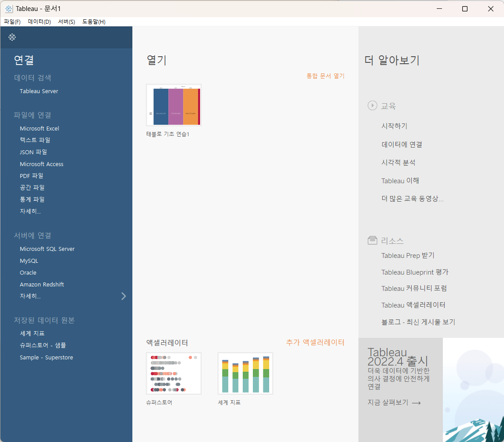The height and width of the screenshot is (442, 504).
Task: Click 더 많은 교육 동영상... link
Action: click(413, 199)
